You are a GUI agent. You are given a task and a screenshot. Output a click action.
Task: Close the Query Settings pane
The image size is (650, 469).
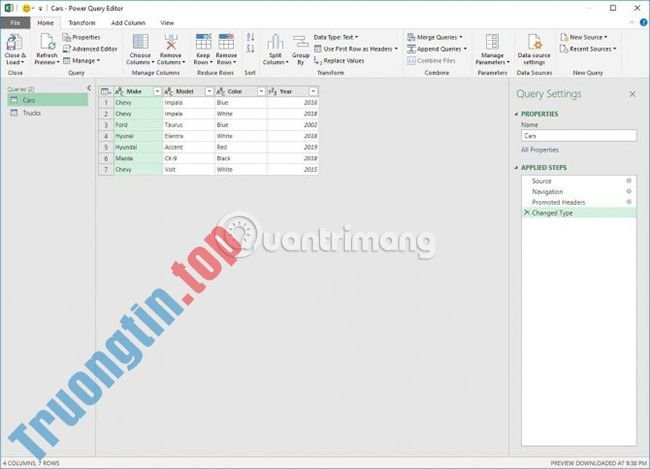tap(632, 94)
